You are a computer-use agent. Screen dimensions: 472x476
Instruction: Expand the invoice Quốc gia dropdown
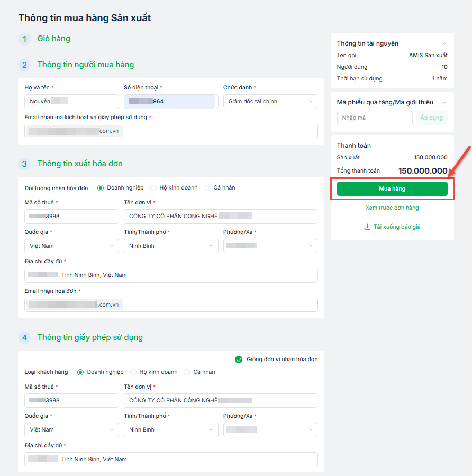click(x=71, y=246)
